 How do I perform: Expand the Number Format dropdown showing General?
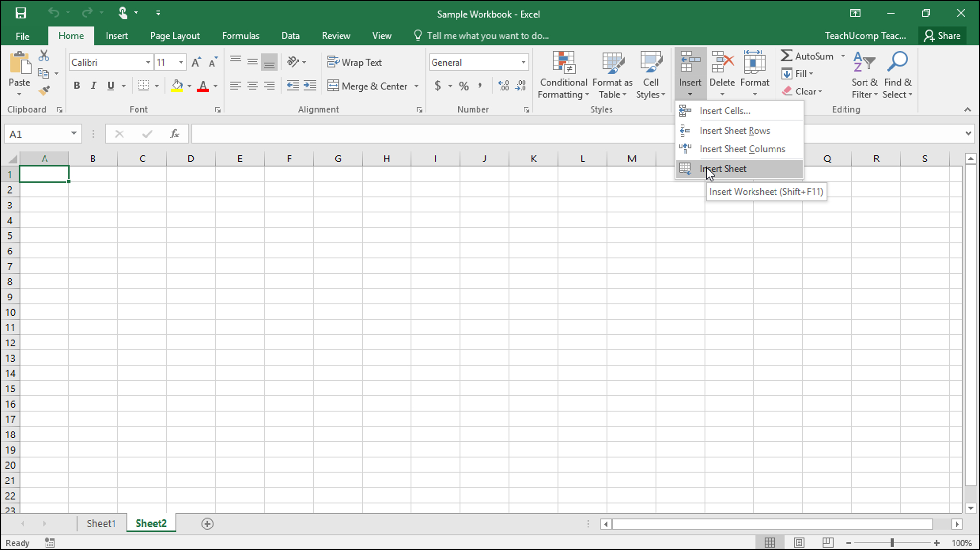[x=523, y=62]
